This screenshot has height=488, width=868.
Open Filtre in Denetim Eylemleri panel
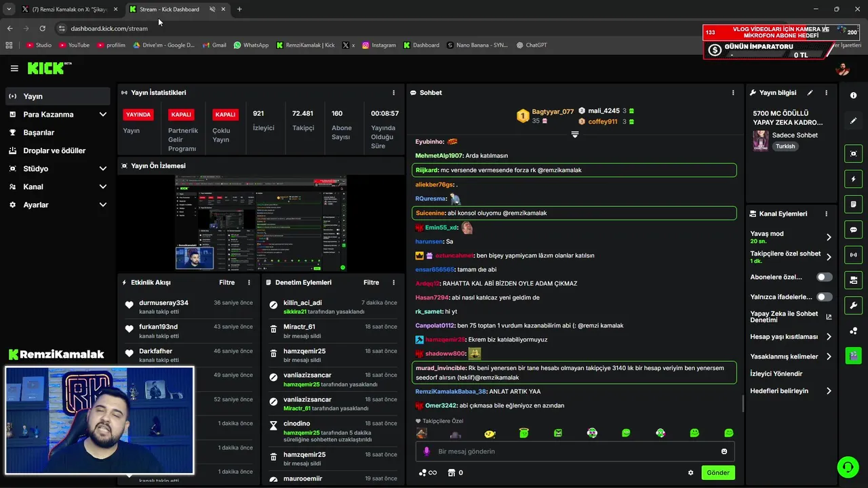pos(371,283)
